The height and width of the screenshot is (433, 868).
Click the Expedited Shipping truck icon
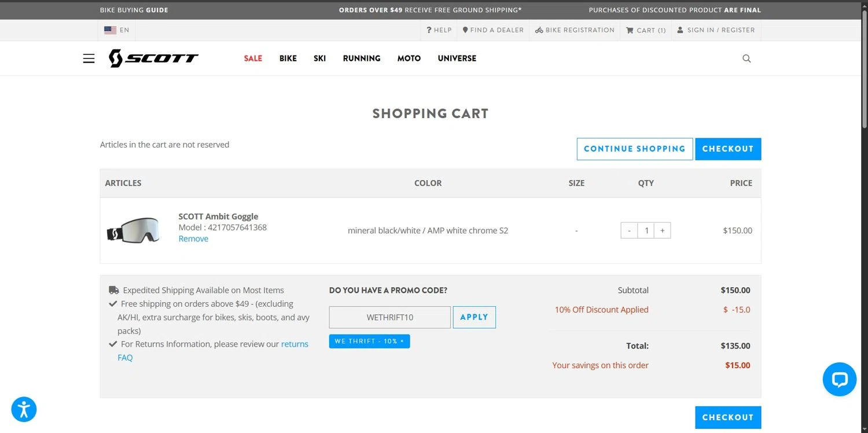pos(114,290)
